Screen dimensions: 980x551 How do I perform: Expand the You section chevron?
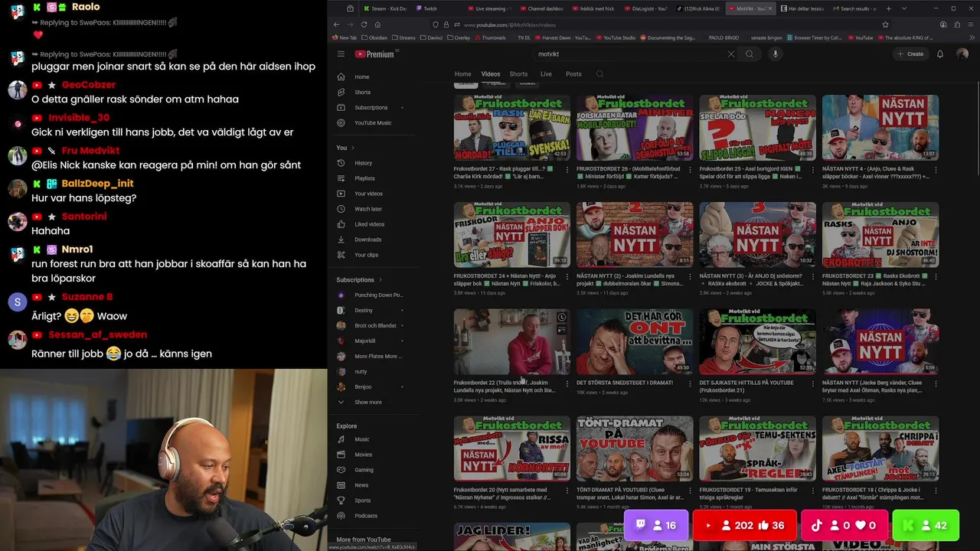pos(352,148)
